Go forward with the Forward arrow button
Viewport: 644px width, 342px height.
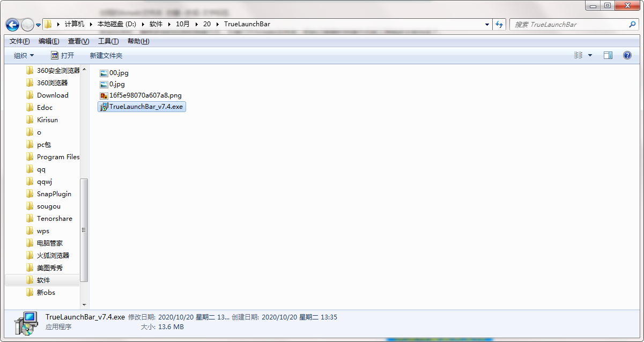tap(27, 25)
